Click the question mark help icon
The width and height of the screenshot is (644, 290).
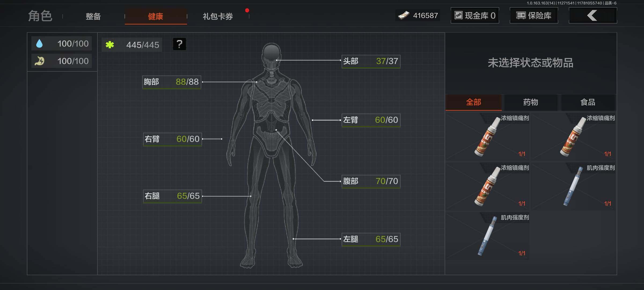pyautogui.click(x=179, y=44)
